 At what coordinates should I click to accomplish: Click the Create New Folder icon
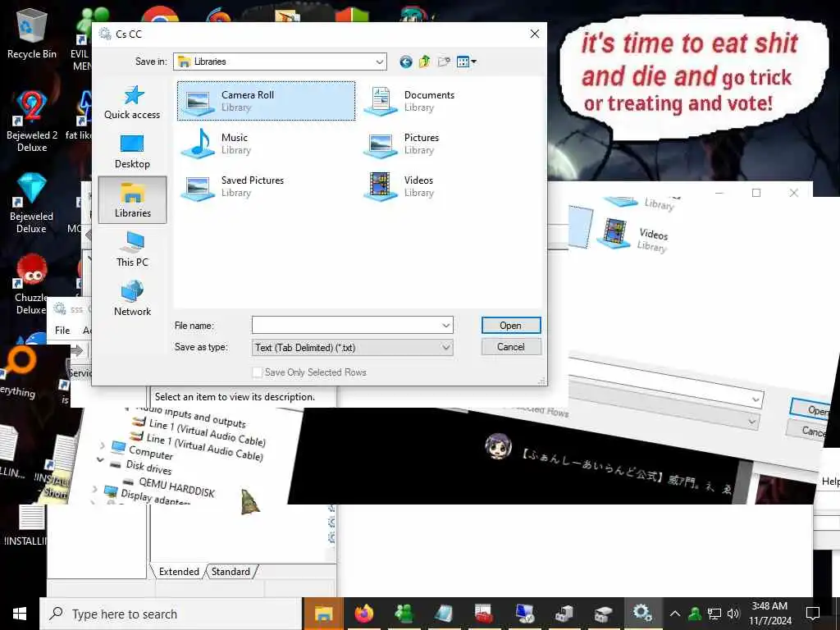pos(444,62)
